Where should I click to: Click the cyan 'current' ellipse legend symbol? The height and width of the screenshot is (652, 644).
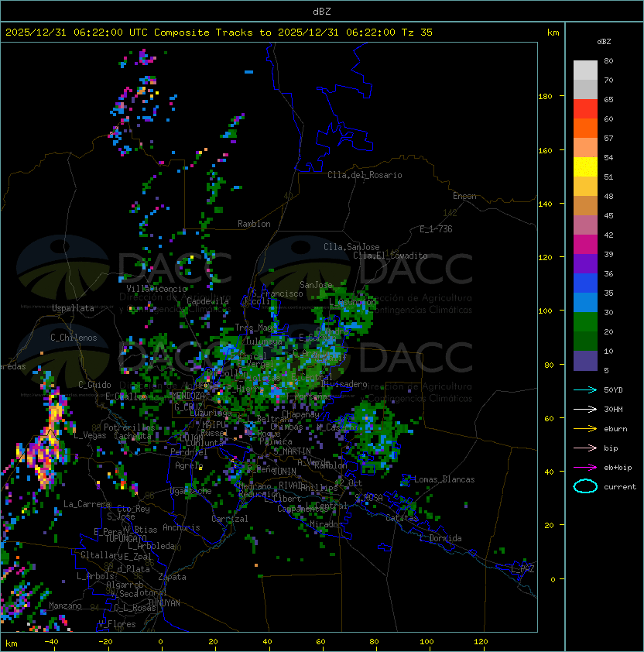(x=585, y=486)
